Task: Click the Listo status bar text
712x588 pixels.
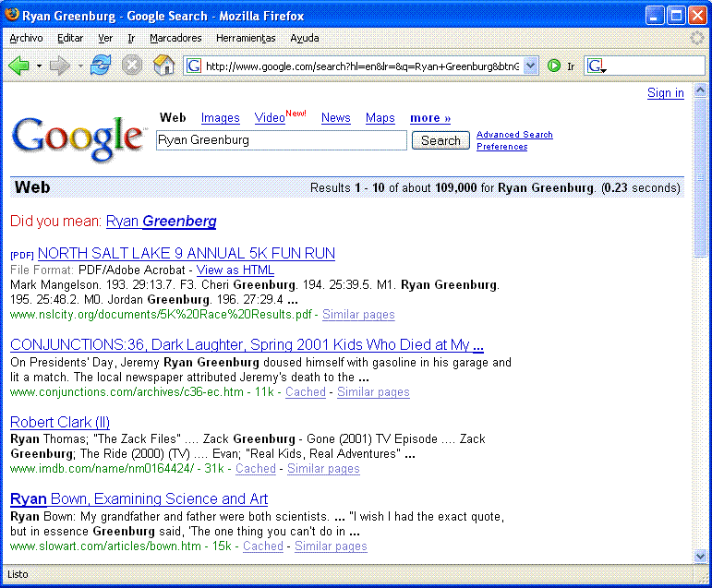Action: tap(18, 574)
